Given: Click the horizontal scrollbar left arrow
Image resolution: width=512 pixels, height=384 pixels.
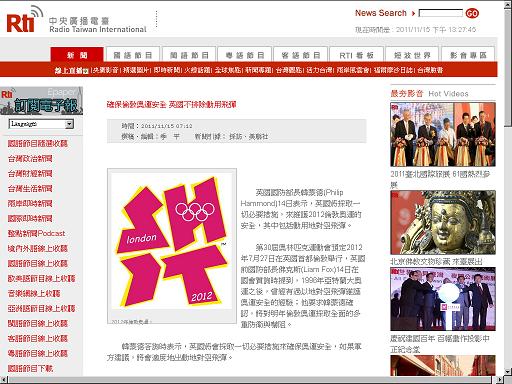Looking at the screenshot, I should (4, 380).
